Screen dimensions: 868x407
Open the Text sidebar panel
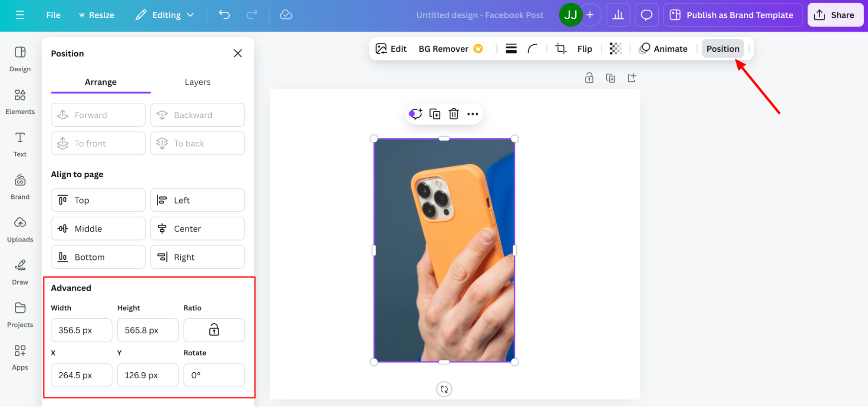click(x=20, y=144)
